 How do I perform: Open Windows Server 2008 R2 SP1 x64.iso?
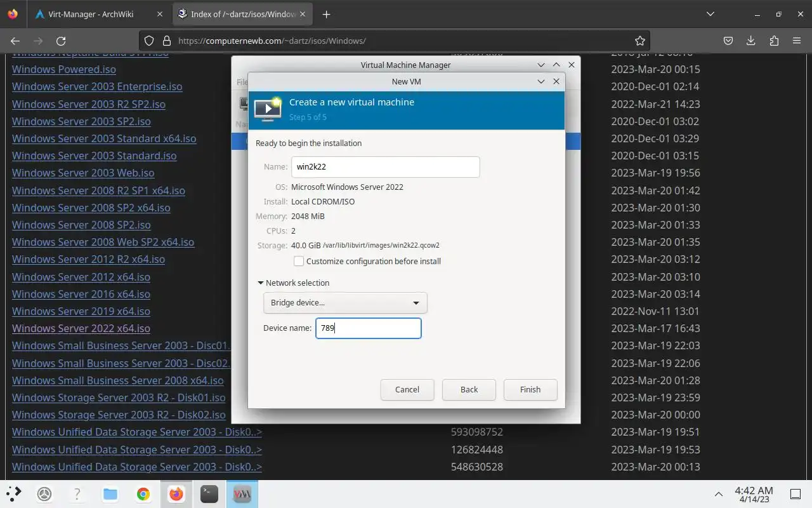98,190
